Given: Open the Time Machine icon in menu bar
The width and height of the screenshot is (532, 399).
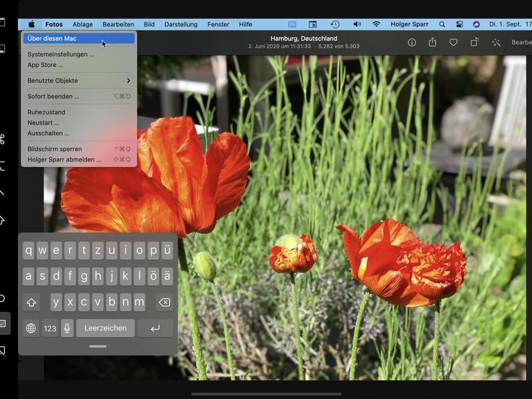Looking at the screenshot, I should tap(335, 24).
